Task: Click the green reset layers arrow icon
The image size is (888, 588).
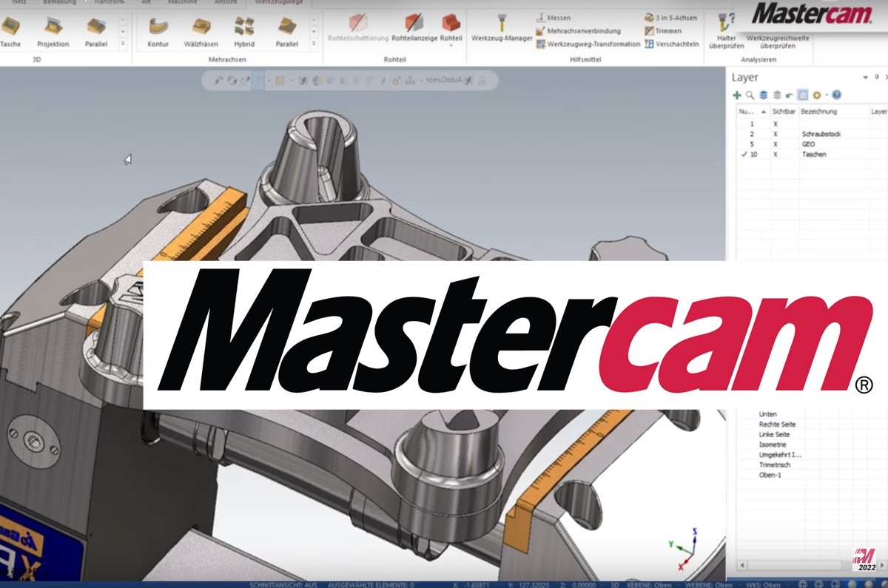Action: click(789, 95)
